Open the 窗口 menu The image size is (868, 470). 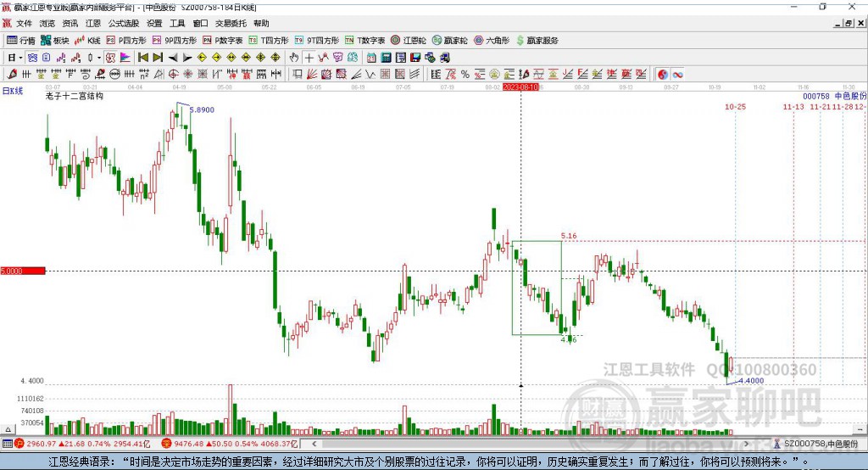(x=200, y=23)
